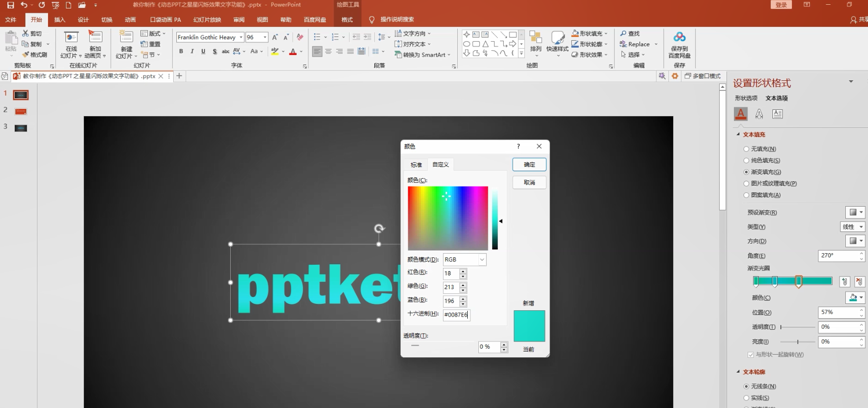The image size is (868, 408).
Task: Click the bullet list icon
Action: tap(317, 37)
